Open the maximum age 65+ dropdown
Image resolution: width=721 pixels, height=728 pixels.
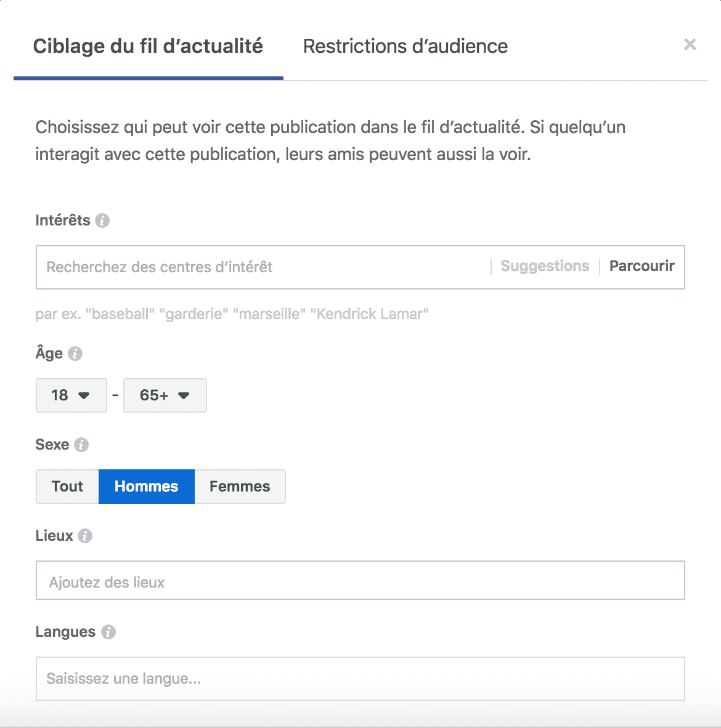[165, 395]
